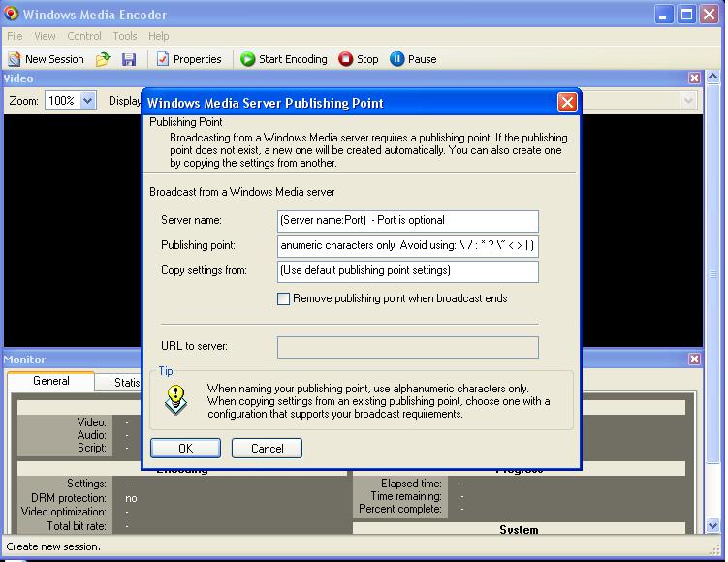
Task: Click Cancel in the dialog
Action: click(267, 449)
